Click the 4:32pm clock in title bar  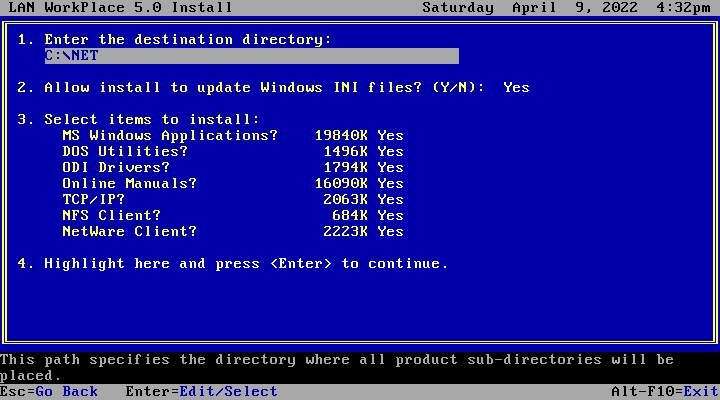point(683,7)
